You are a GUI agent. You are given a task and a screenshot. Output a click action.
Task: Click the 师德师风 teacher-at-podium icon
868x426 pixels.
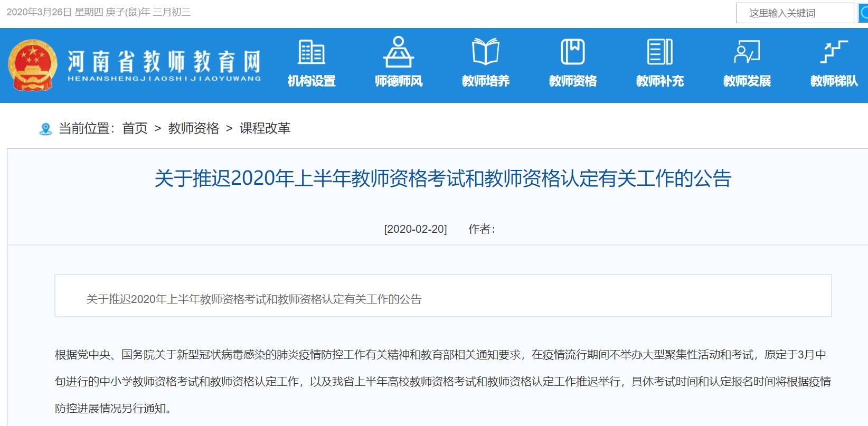click(399, 52)
